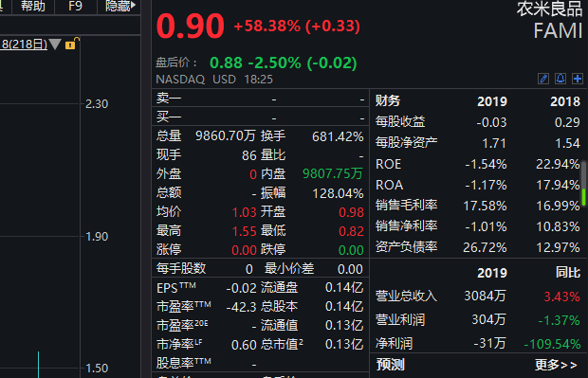
Task: Click the 卖一 ask row
Action: click(x=261, y=99)
